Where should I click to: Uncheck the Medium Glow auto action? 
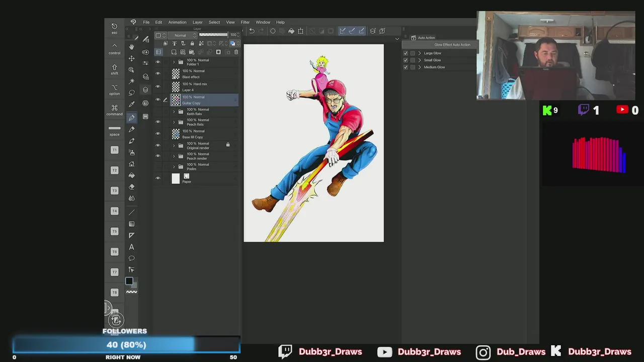coord(406,67)
